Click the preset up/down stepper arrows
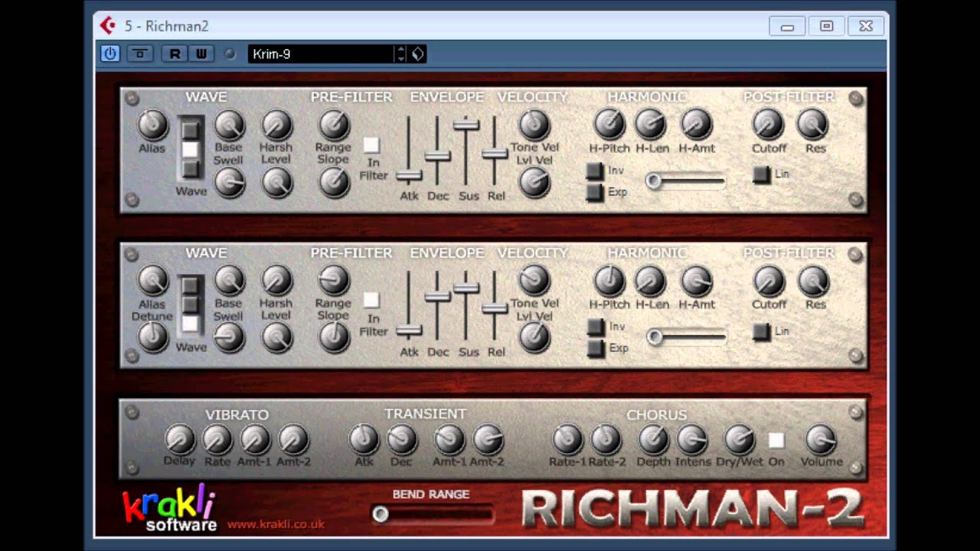Viewport: 980px width, 551px height. 400,54
